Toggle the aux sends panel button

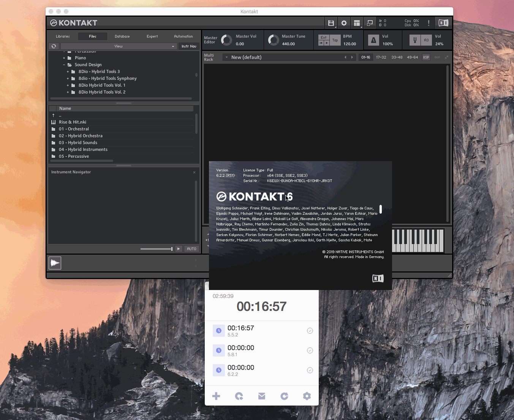point(437,57)
